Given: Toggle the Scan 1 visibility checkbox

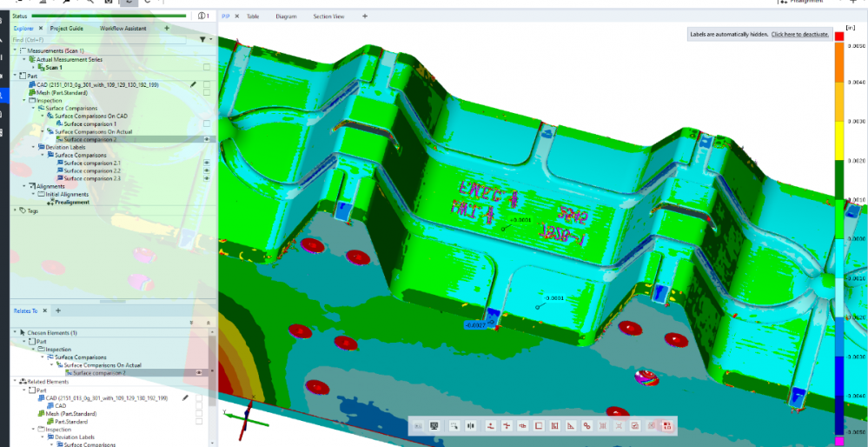Looking at the screenshot, I should (x=207, y=67).
